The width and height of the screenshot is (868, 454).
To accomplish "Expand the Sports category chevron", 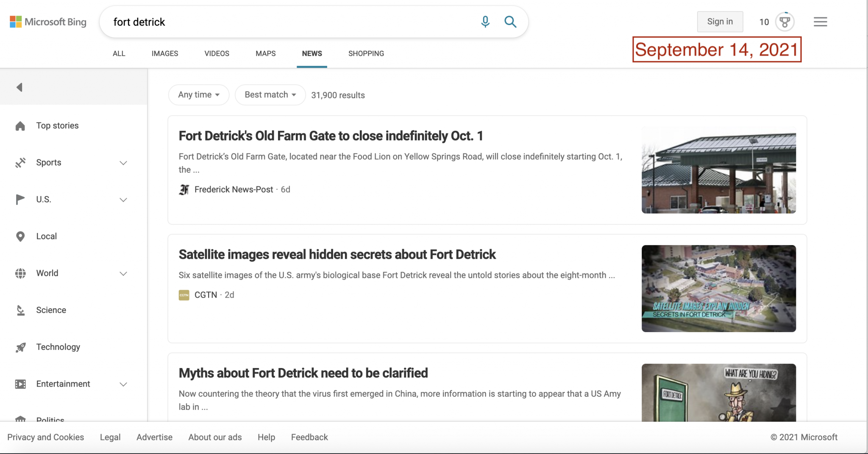I will pos(123,163).
